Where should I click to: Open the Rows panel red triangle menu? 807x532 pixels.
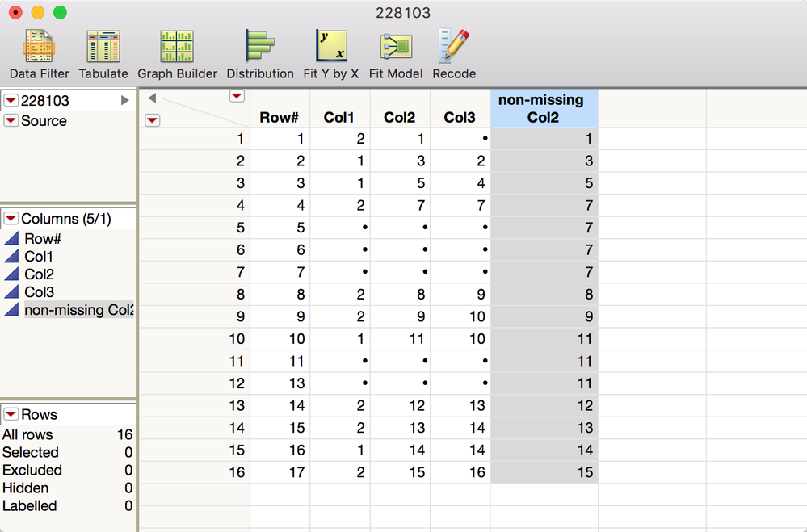11,413
